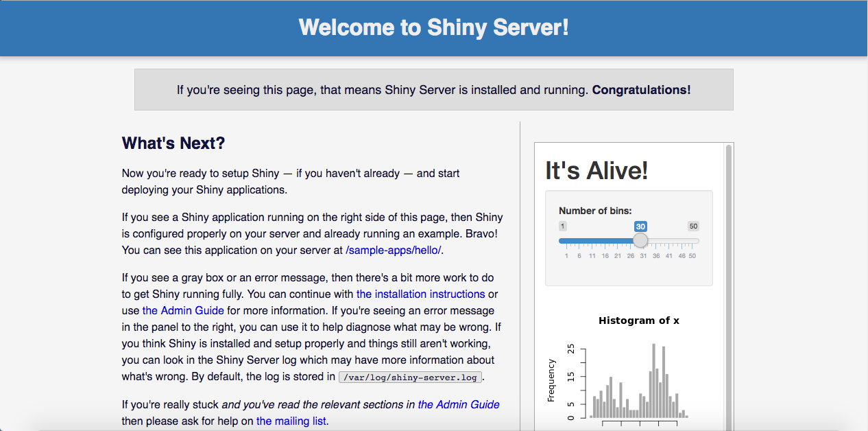The height and width of the screenshot is (431, 868).
Task: Click the blue slider value bubble "30"
Action: [x=640, y=226]
